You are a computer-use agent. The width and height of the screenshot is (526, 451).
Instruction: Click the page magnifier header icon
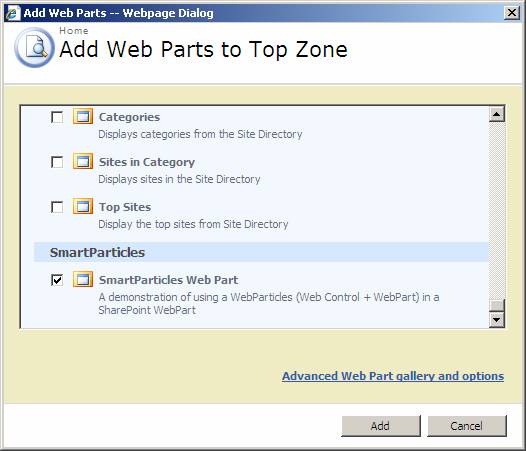[34, 47]
